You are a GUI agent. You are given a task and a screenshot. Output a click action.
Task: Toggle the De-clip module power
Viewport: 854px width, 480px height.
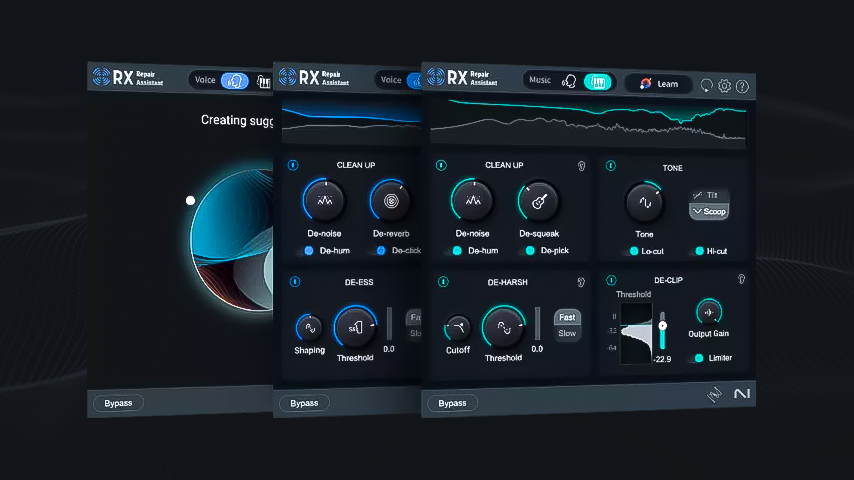point(611,280)
